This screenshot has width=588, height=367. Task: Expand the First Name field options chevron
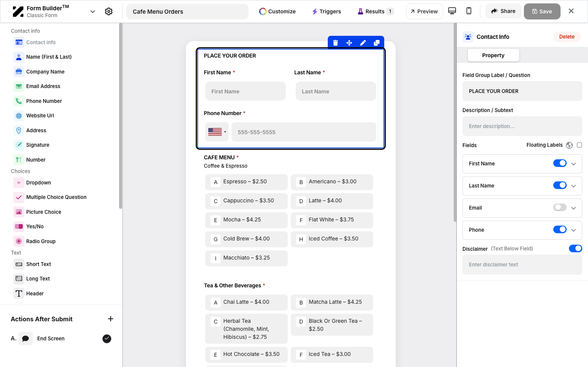pos(574,164)
